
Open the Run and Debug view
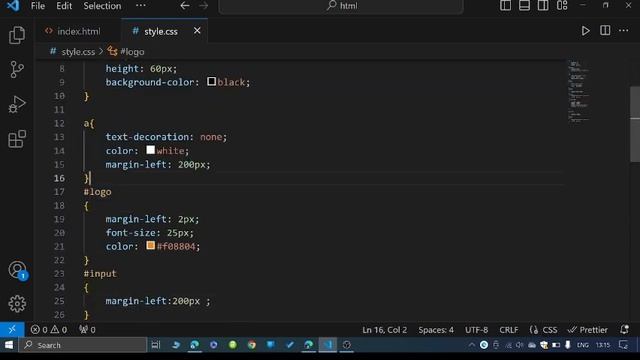pyautogui.click(x=17, y=104)
